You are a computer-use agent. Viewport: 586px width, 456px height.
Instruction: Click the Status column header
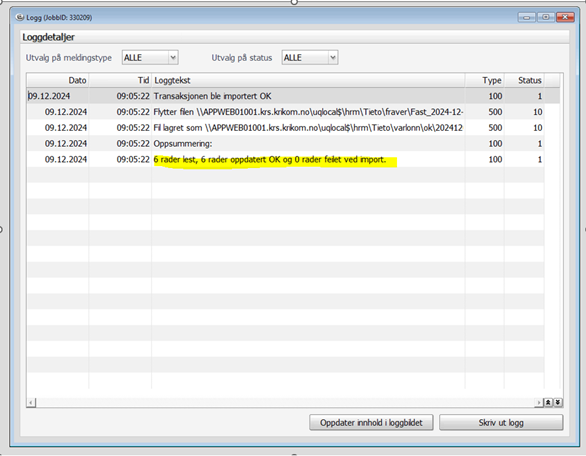click(524, 80)
